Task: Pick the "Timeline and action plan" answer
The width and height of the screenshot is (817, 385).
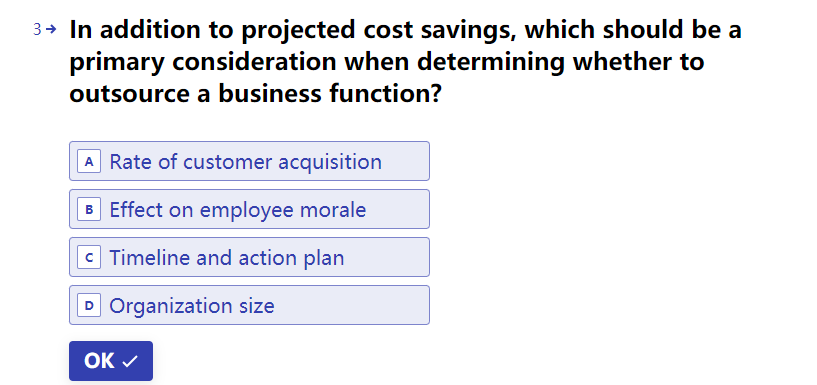Action: [249, 257]
